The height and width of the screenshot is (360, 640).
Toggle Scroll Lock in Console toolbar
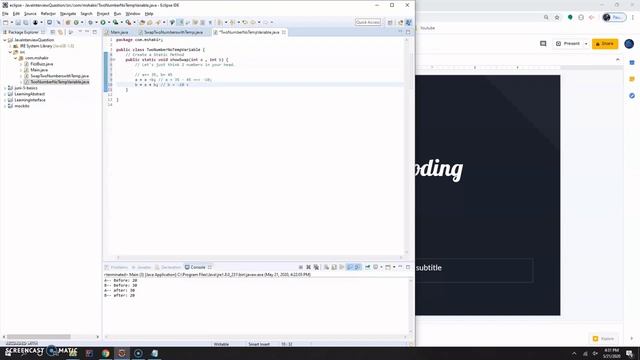pyautogui.click(x=334, y=267)
